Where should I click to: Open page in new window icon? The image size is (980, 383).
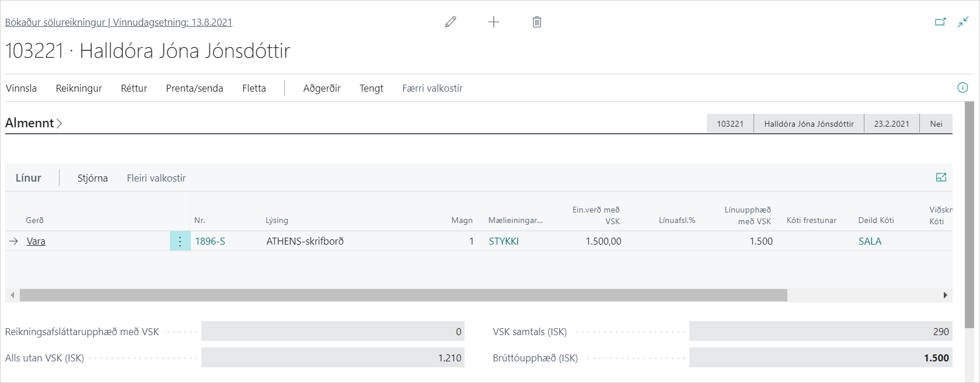[940, 22]
